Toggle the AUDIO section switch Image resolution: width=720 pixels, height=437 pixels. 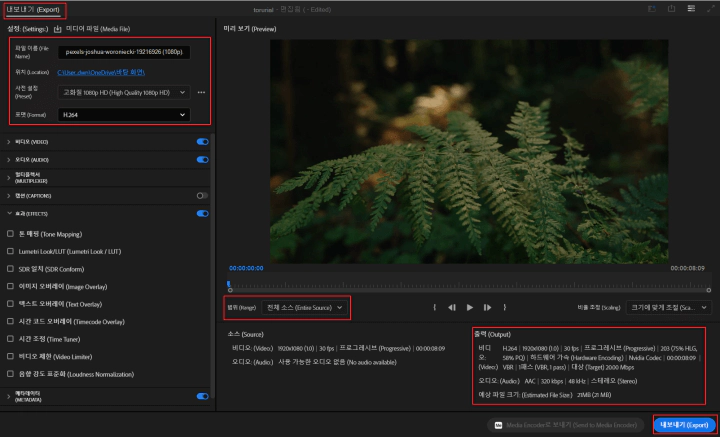pos(202,160)
